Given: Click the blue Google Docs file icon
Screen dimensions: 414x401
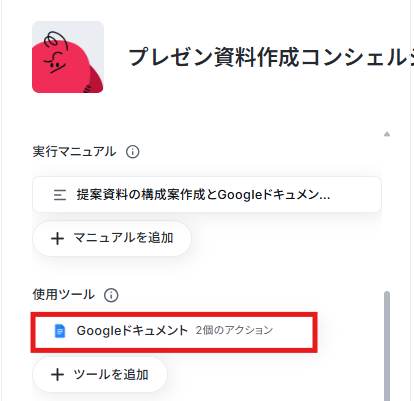Looking at the screenshot, I should (x=60, y=331).
